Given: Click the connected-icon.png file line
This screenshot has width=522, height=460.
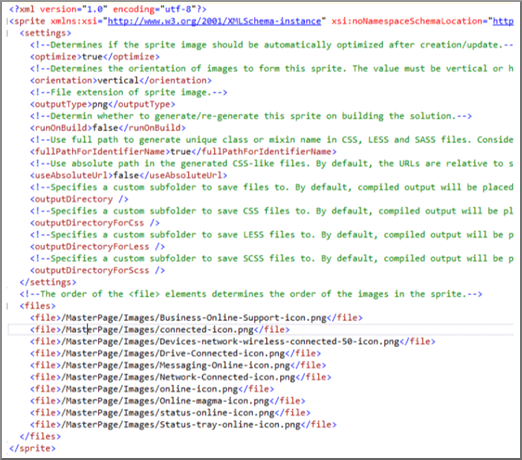Looking at the screenshot, I should click(160, 330).
